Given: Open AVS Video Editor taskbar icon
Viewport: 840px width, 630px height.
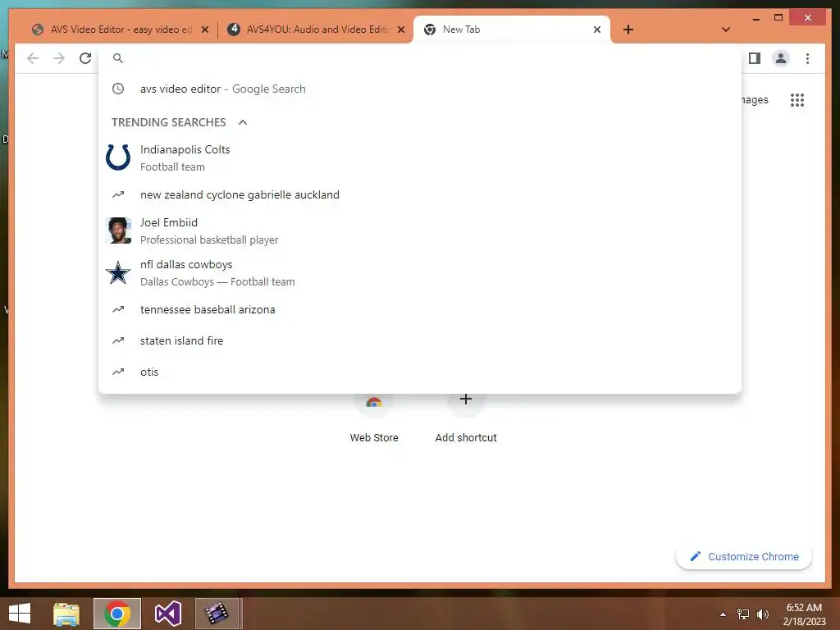Looking at the screenshot, I should point(217,614).
